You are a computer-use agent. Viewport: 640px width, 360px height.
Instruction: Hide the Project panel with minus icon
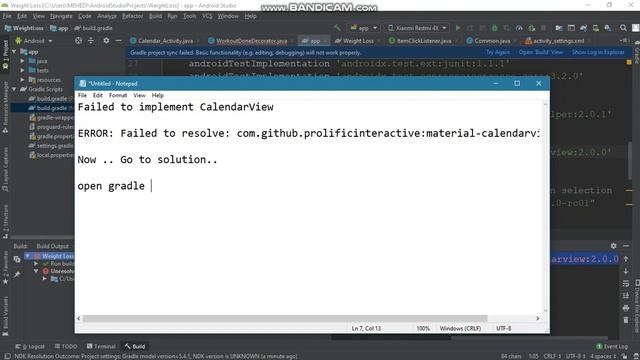coord(118,40)
